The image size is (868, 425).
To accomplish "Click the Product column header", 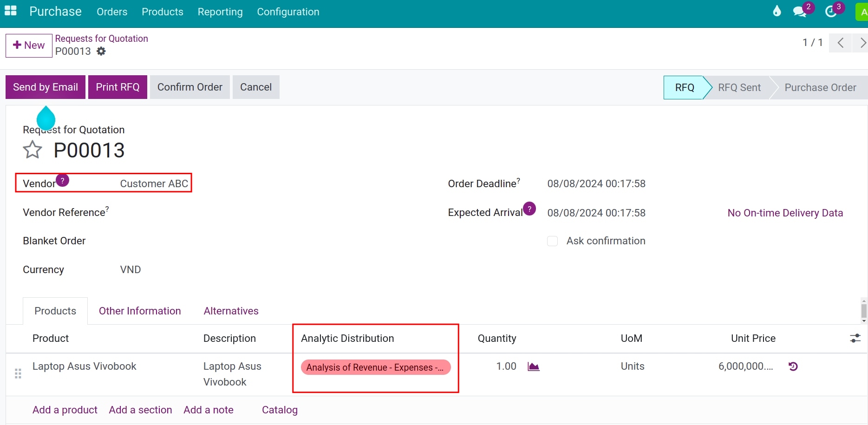I will 51,338.
